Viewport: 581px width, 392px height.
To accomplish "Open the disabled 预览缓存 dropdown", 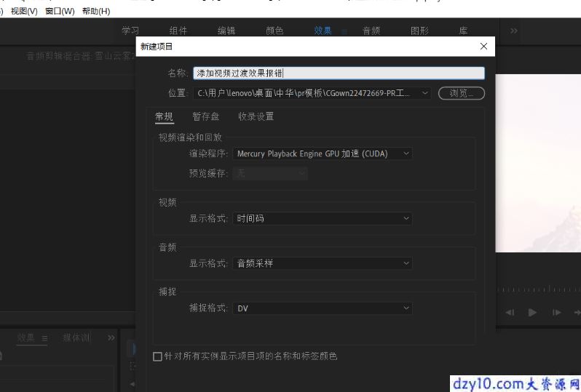I will (x=270, y=173).
